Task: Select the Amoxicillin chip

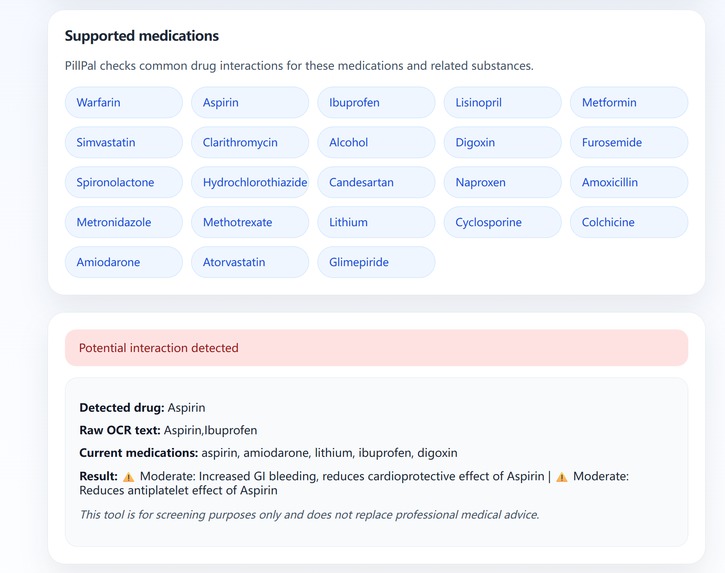Action: (629, 182)
